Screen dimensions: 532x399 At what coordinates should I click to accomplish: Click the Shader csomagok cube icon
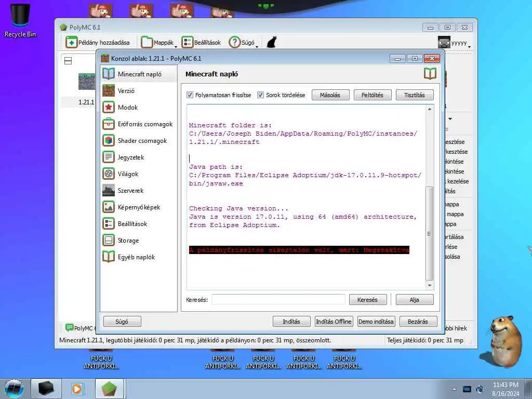click(109, 140)
